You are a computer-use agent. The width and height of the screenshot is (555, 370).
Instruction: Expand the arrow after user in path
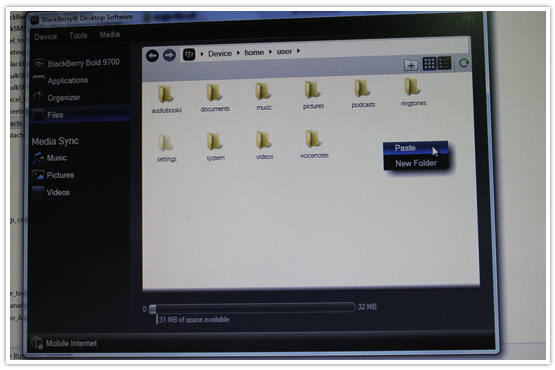point(298,51)
